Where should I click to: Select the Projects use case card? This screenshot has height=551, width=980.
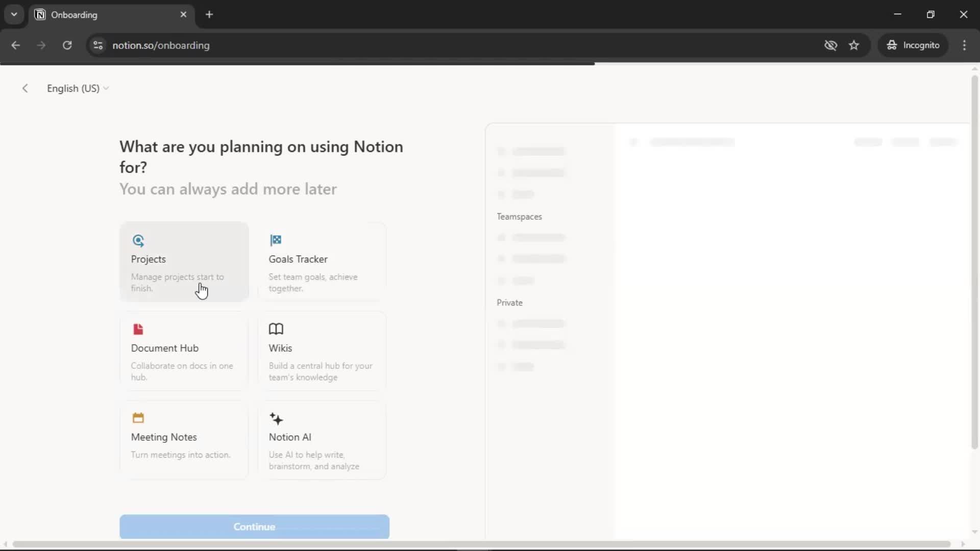coord(184,262)
